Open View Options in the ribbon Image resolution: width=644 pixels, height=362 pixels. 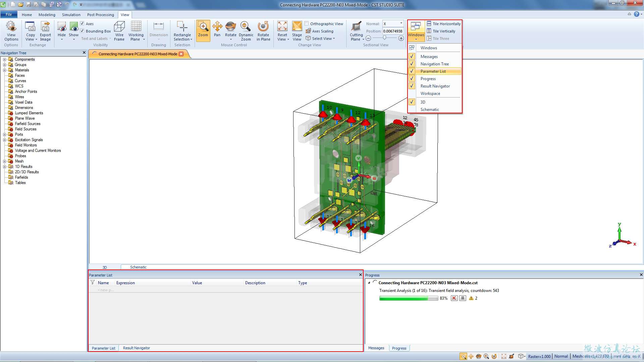[x=11, y=31]
